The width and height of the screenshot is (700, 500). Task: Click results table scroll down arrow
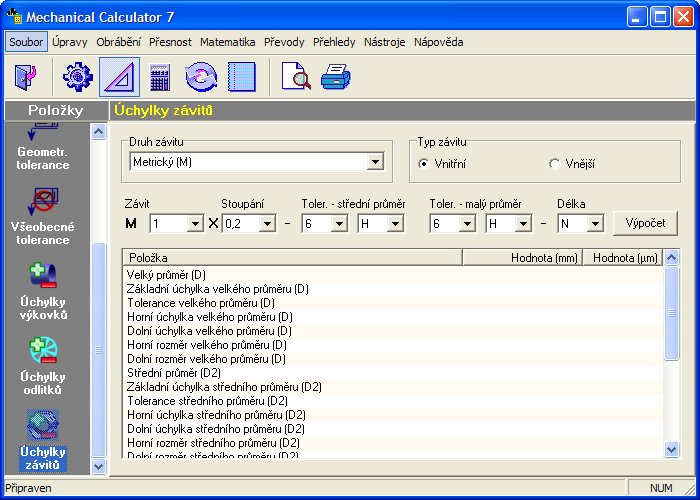click(671, 449)
